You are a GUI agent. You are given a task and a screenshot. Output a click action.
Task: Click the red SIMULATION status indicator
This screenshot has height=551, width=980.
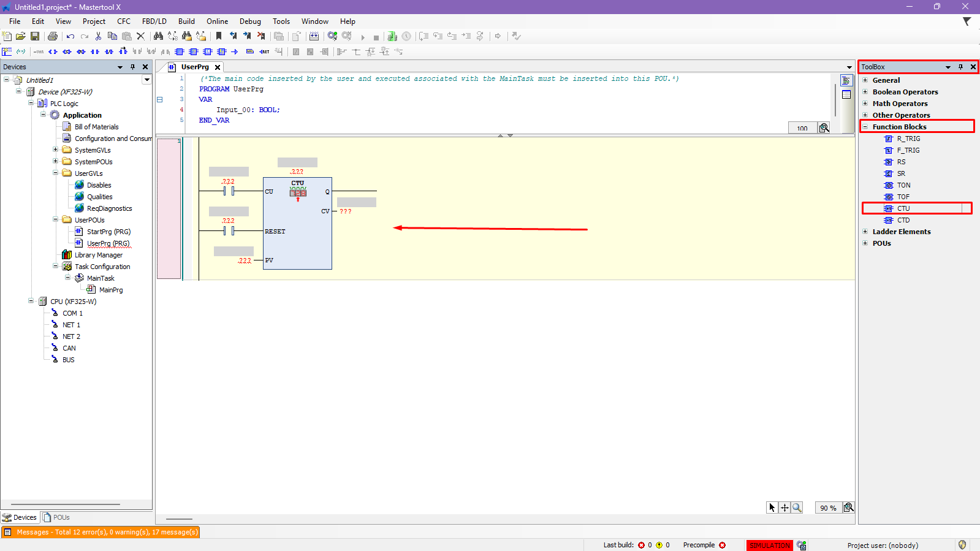(769, 545)
